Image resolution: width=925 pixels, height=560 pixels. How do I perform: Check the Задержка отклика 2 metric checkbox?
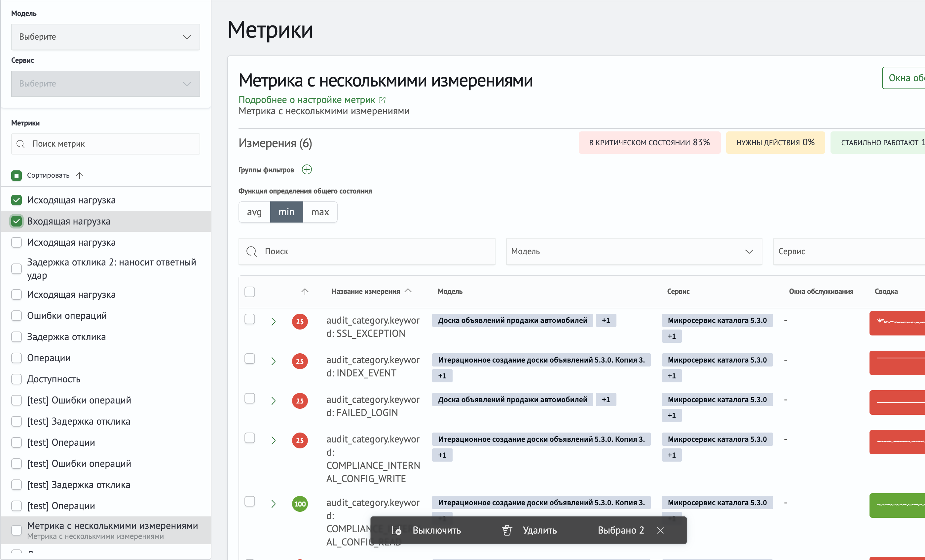pyautogui.click(x=17, y=269)
